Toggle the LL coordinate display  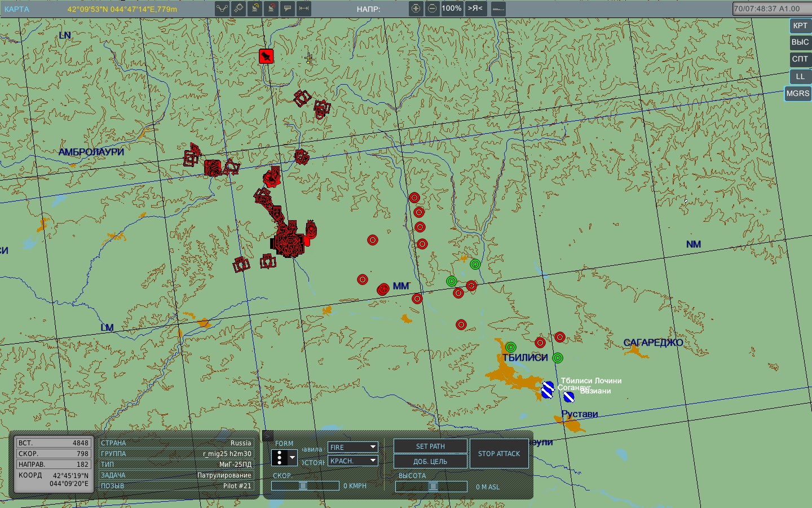point(800,77)
